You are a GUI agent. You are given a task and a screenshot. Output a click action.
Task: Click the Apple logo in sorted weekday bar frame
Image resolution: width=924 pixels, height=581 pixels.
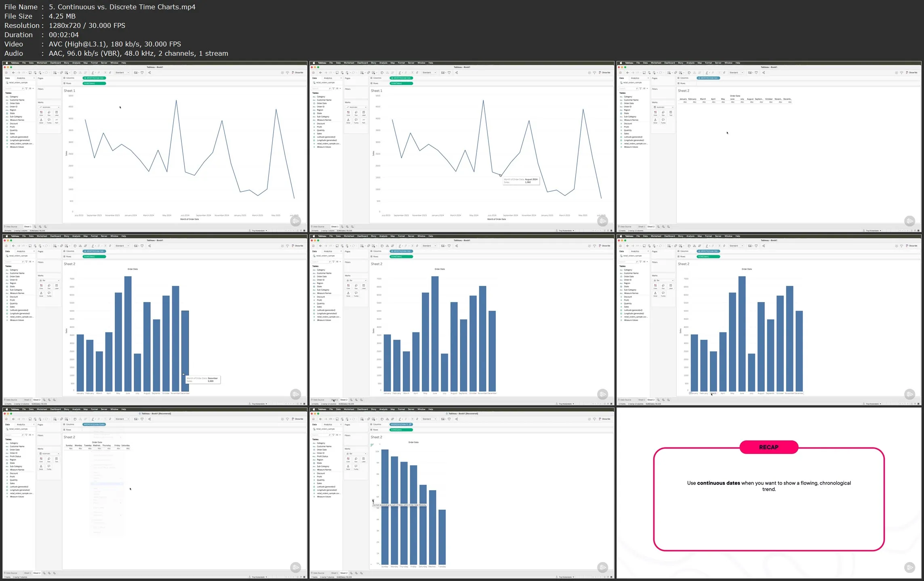(314, 409)
